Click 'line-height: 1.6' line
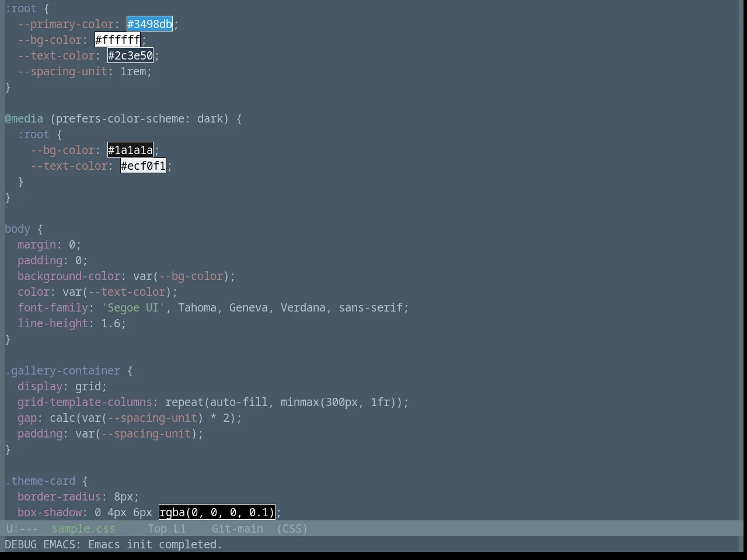 pyautogui.click(x=72, y=323)
